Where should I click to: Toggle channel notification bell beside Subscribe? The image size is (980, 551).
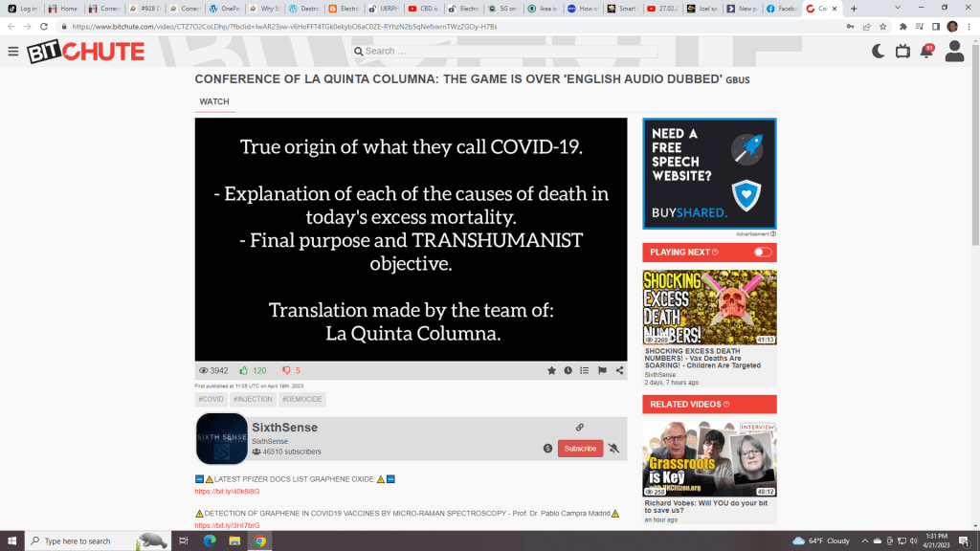coord(613,448)
